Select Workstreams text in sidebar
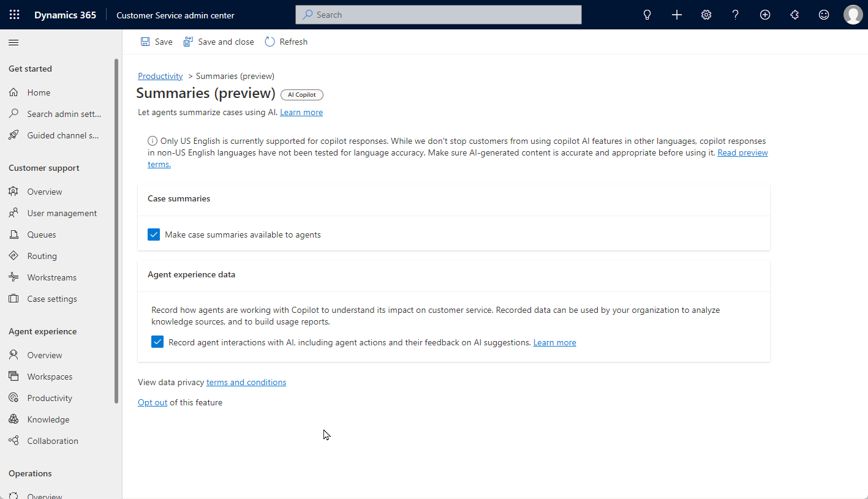Viewport: 868px width, 499px height. tap(52, 277)
